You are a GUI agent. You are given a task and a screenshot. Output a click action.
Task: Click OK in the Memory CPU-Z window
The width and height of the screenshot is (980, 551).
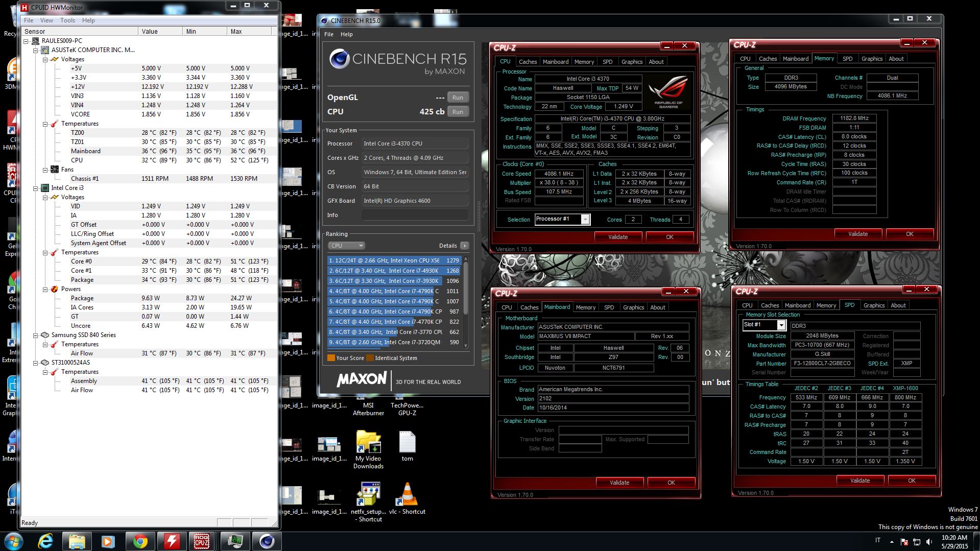tap(910, 234)
